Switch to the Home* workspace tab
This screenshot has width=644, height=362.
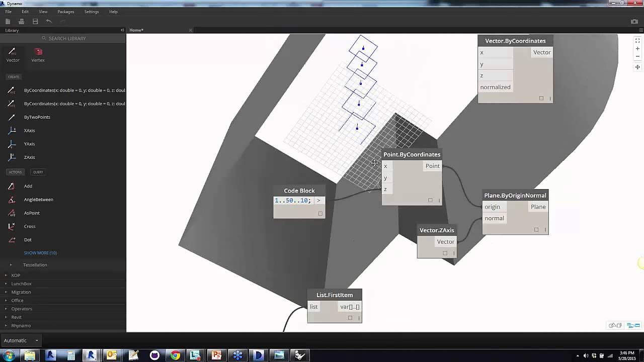pyautogui.click(x=136, y=30)
